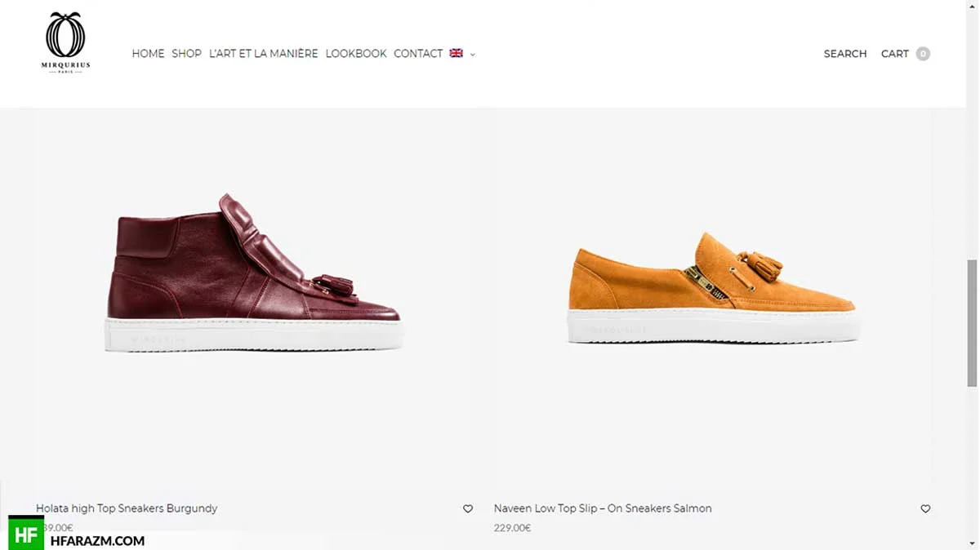980x550 pixels.
Task: Open the LOOKBOOK menu item
Action: coord(356,54)
